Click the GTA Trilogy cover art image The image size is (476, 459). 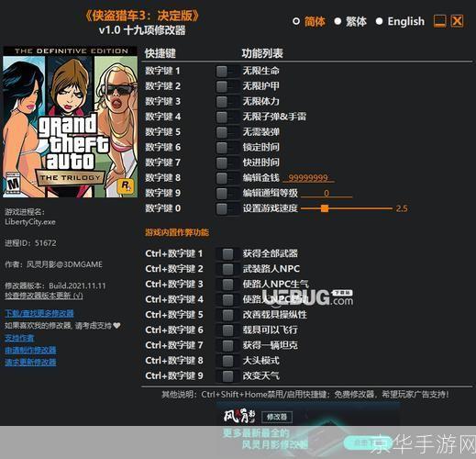click(70, 122)
